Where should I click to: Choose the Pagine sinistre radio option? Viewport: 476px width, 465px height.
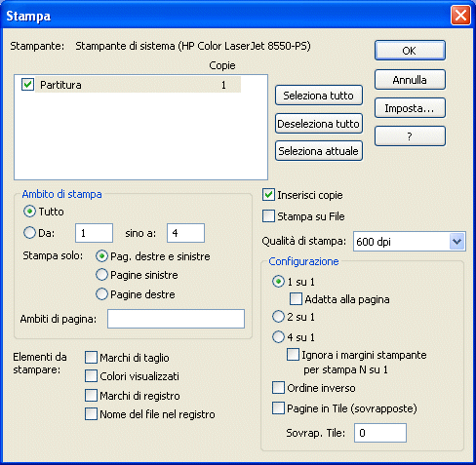(x=101, y=275)
